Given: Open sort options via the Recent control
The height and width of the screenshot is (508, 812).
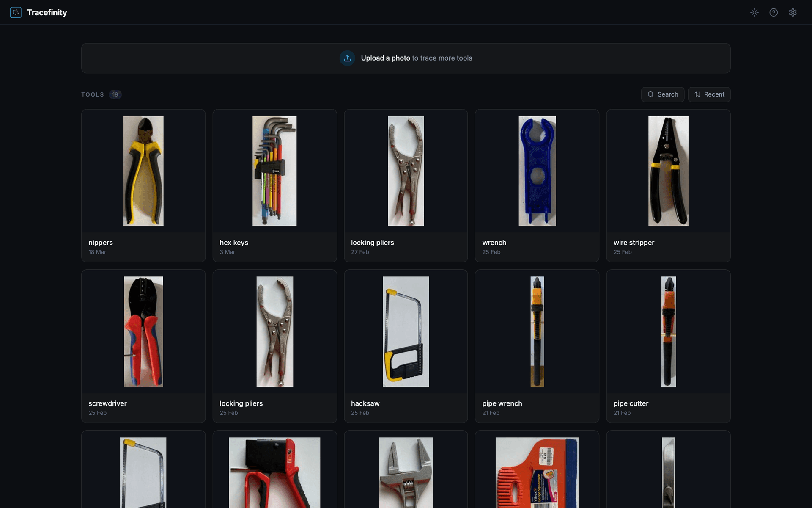Looking at the screenshot, I should [x=709, y=94].
